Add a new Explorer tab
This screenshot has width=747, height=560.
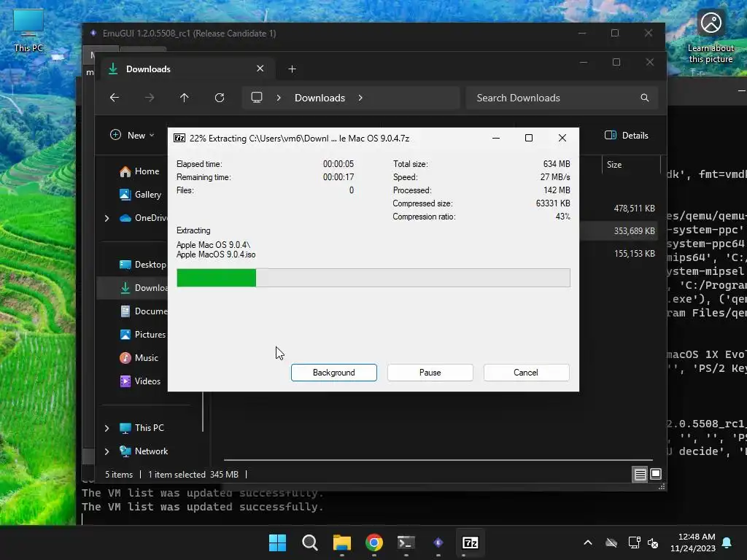[292, 69]
